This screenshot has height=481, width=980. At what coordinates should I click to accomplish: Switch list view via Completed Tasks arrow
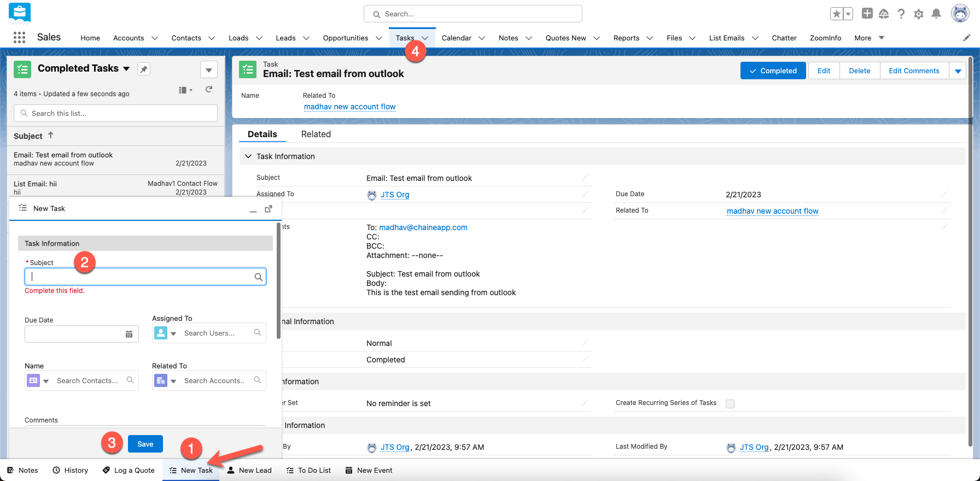tap(126, 69)
